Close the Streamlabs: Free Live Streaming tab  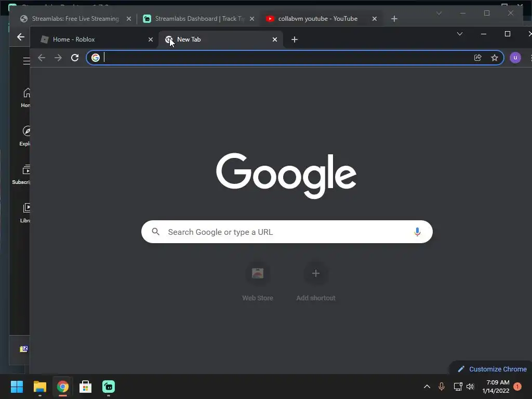(x=129, y=19)
